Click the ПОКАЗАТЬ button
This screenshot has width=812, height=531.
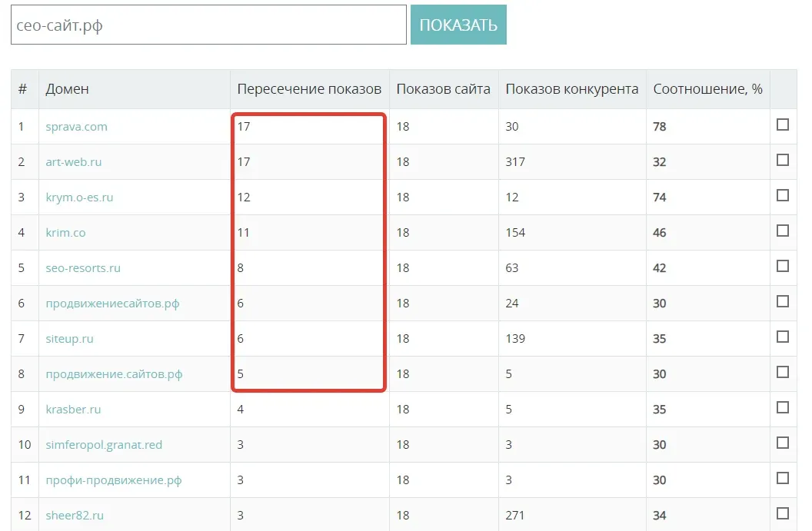[458, 25]
